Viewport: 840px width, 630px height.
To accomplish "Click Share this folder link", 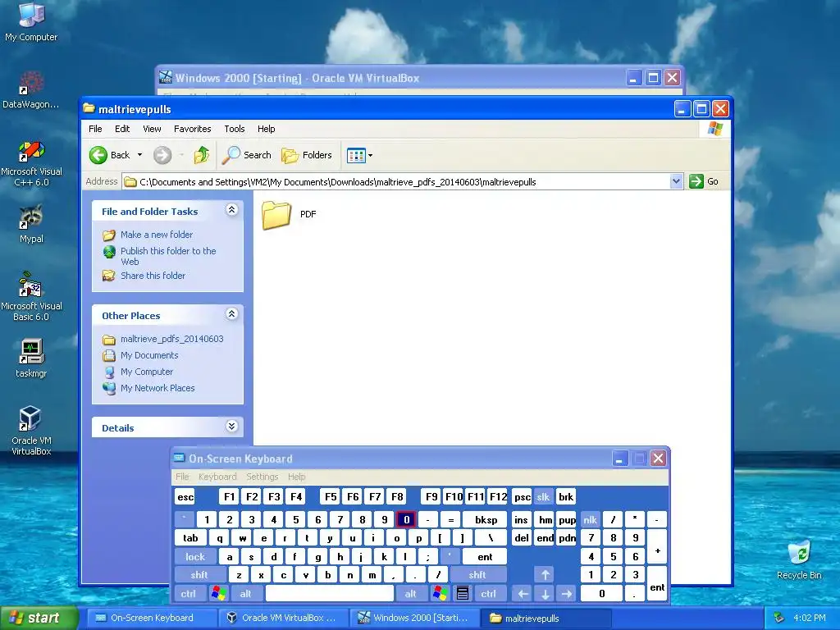I will [x=153, y=276].
